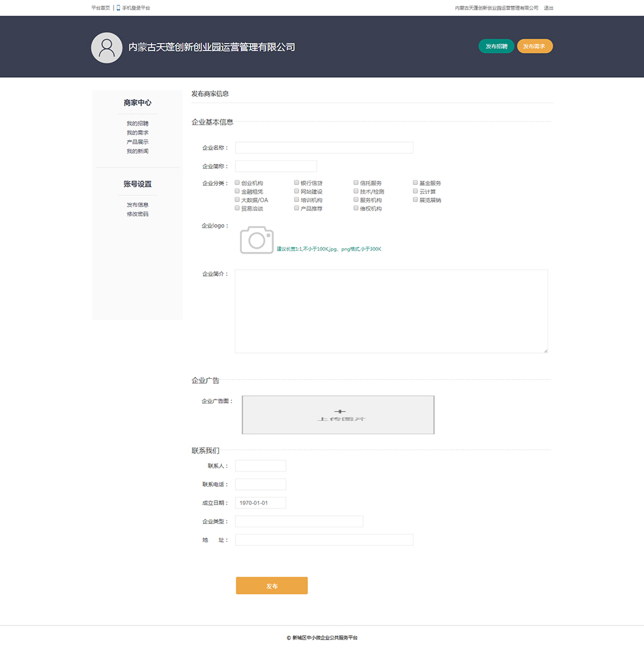Image resolution: width=644 pixels, height=649 pixels.
Task: Go to 产品展示 in sidebar menu
Action: (x=137, y=142)
